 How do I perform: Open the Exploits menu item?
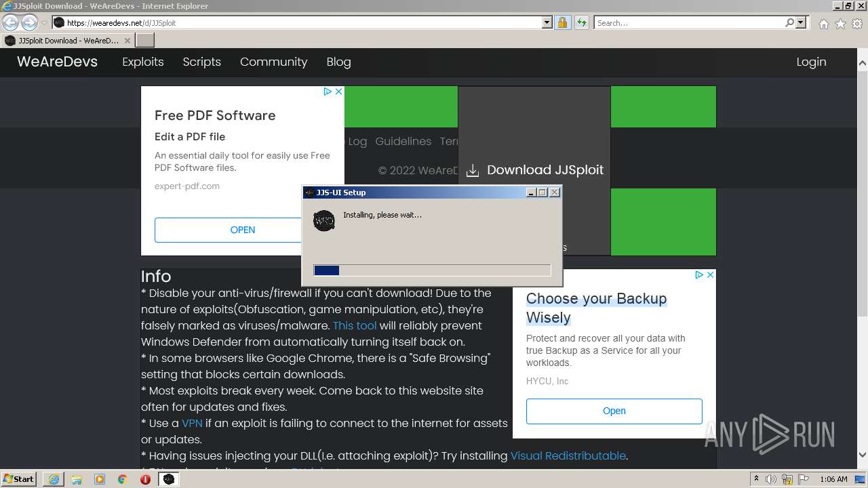(x=142, y=62)
